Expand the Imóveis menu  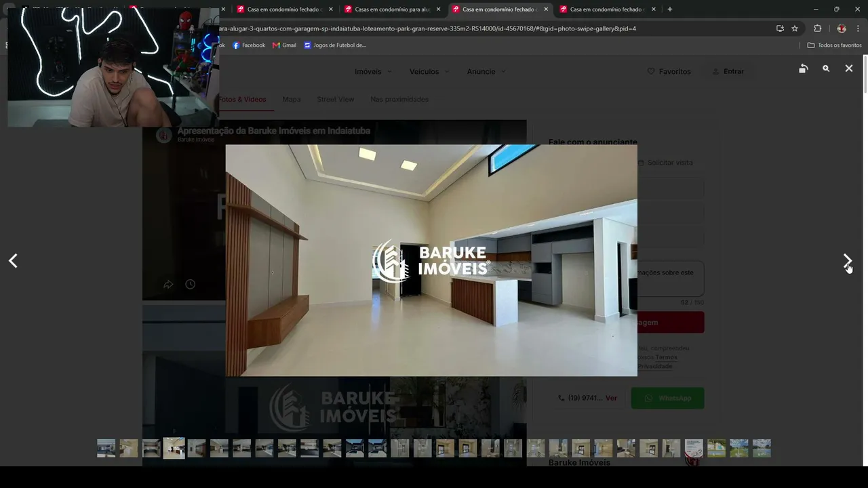pyautogui.click(x=373, y=72)
